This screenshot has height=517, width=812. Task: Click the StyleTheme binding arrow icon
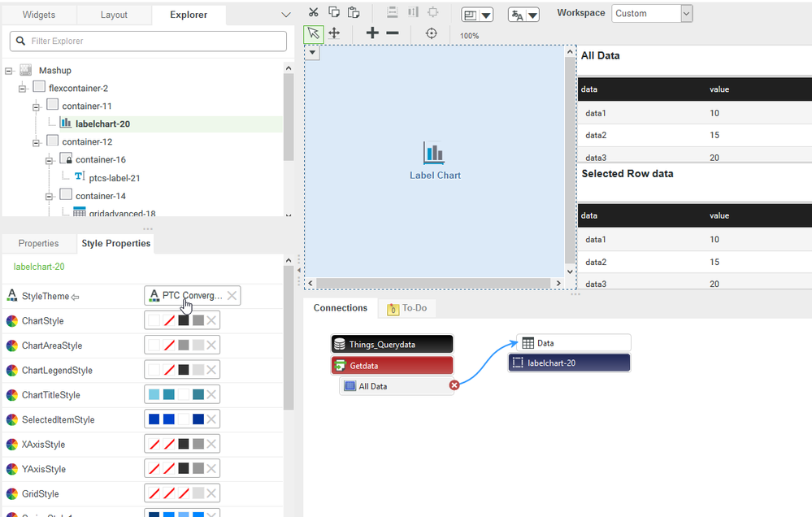75,297
